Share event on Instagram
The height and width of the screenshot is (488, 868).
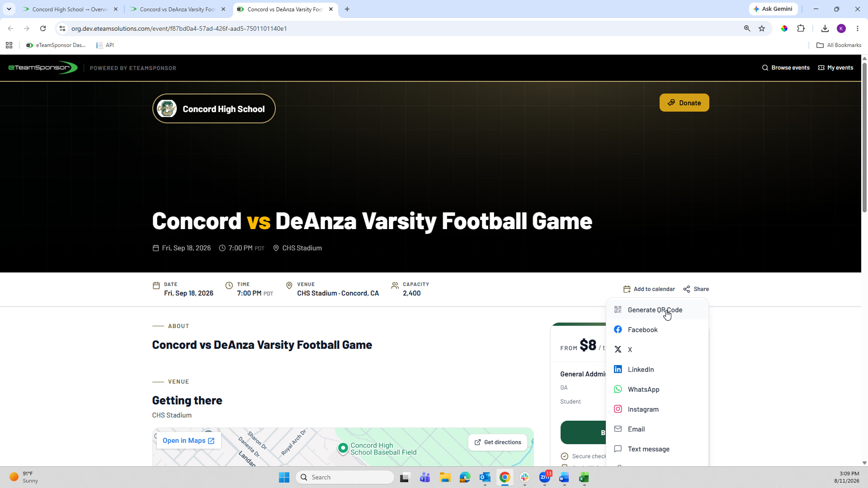point(657,409)
